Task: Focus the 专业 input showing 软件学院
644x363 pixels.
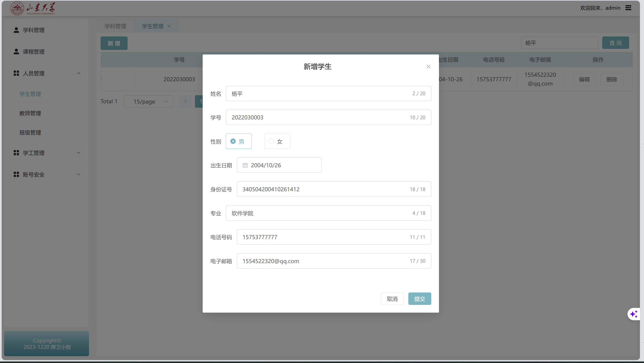Action: pos(328,213)
